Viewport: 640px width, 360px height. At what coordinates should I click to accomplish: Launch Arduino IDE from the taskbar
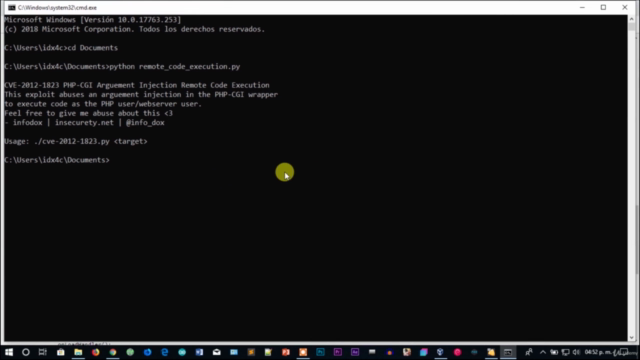point(182,352)
